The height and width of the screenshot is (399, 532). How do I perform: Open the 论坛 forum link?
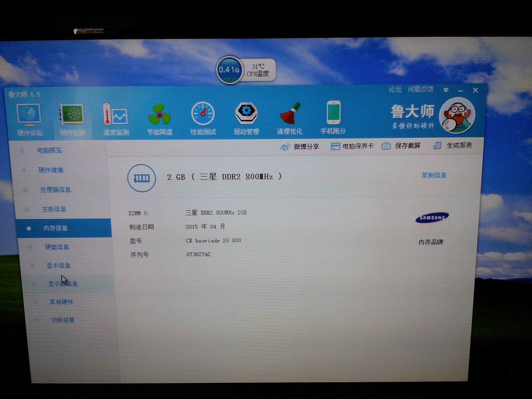point(395,89)
